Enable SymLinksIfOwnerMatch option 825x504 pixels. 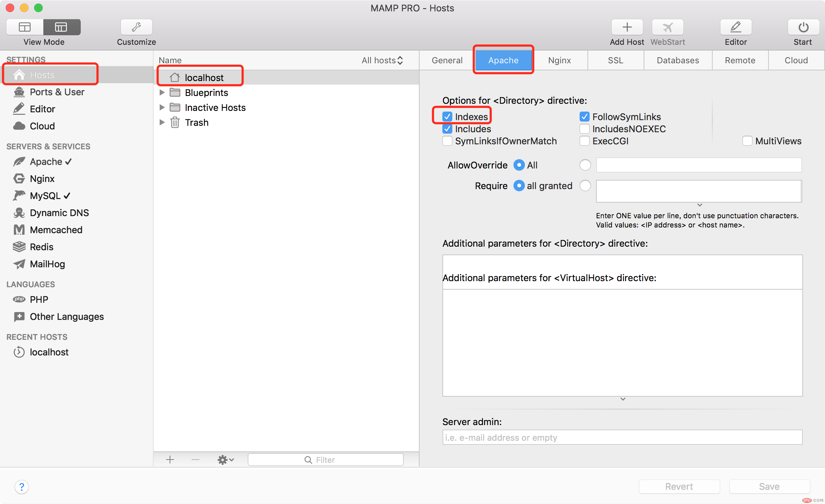pos(447,141)
